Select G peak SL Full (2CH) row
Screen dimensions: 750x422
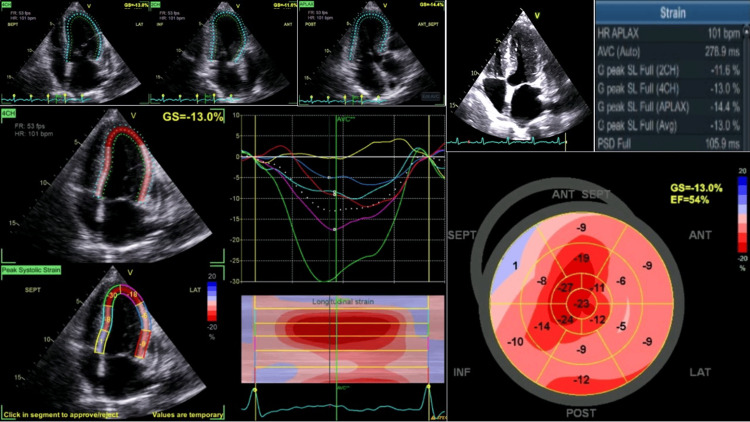[668, 70]
